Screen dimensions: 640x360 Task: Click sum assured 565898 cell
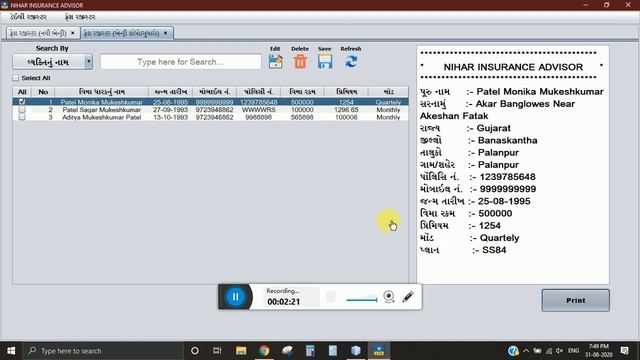[x=302, y=117]
